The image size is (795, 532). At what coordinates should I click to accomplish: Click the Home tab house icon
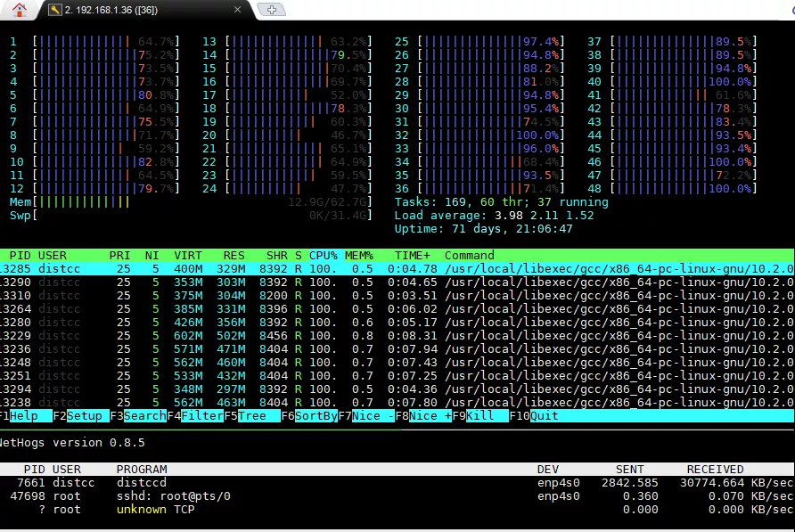tap(20, 10)
